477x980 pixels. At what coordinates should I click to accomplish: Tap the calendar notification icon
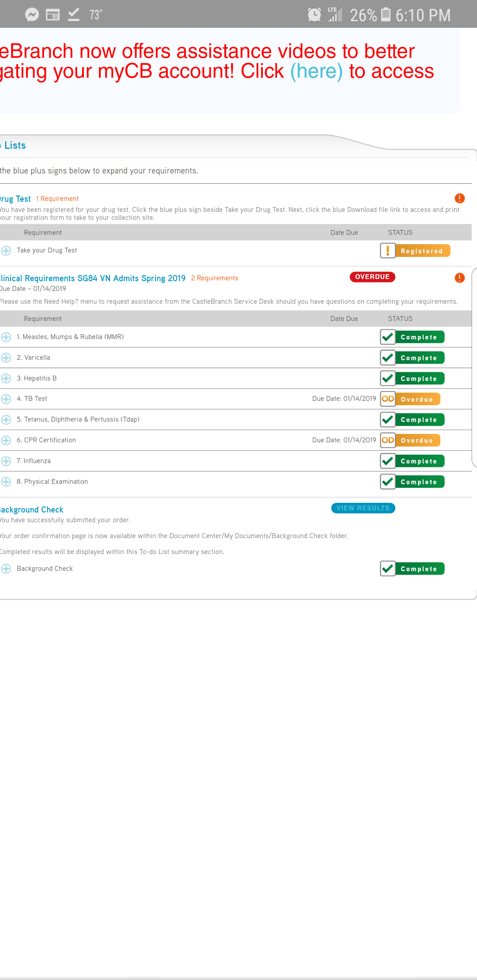click(53, 15)
